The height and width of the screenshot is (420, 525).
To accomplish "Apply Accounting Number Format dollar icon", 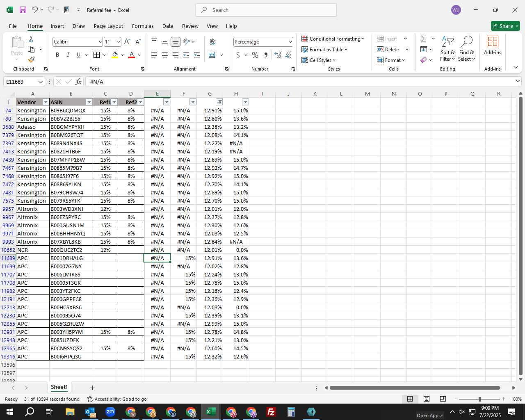I will pos(238,55).
